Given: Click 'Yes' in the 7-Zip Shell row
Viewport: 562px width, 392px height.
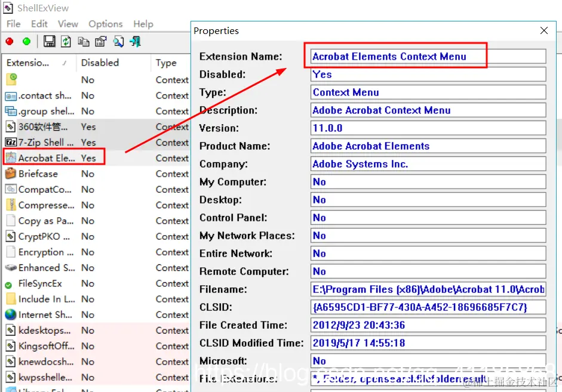Looking at the screenshot, I should coord(88,143).
